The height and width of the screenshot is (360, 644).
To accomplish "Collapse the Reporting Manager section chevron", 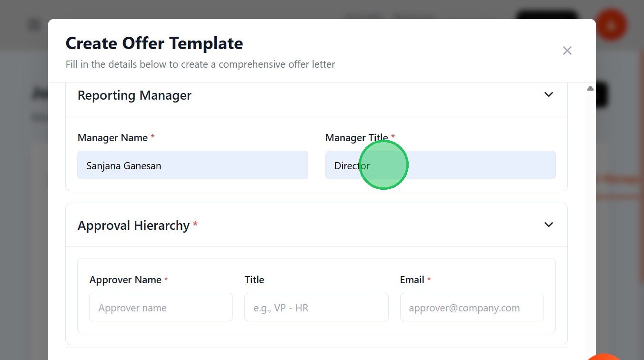I will [x=548, y=94].
